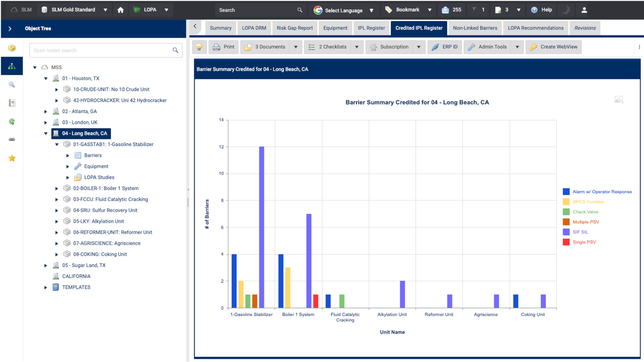Viewport: 644px width, 362px height.
Task: Collapse the 04 - Long Beach, CA node
Action: pyautogui.click(x=46, y=134)
